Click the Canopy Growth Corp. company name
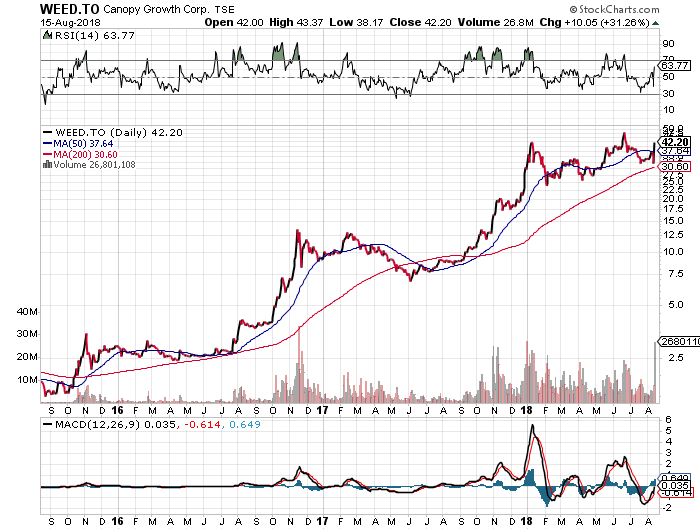The image size is (700, 530). coord(157,9)
